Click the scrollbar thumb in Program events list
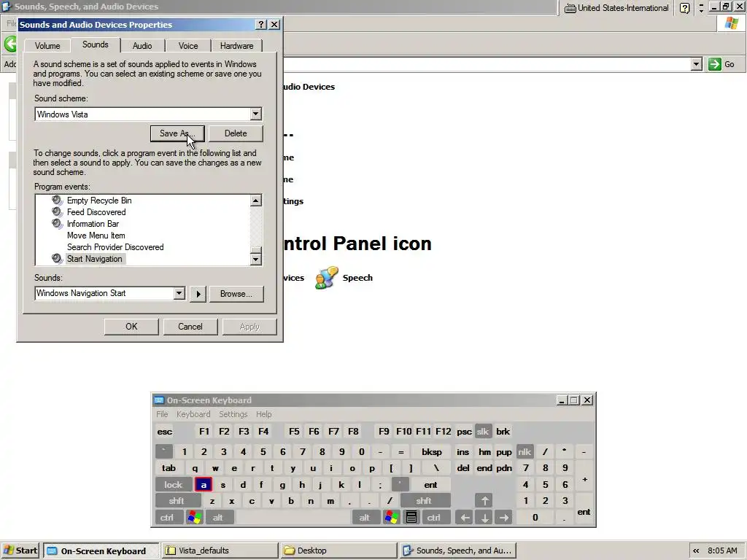The image size is (747, 560). pos(256,251)
